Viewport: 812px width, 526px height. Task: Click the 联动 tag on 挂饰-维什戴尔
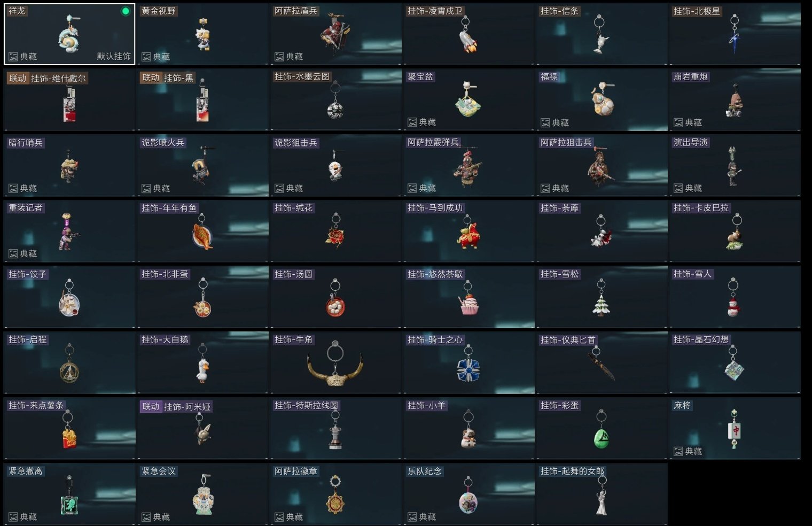click(18, 78)
